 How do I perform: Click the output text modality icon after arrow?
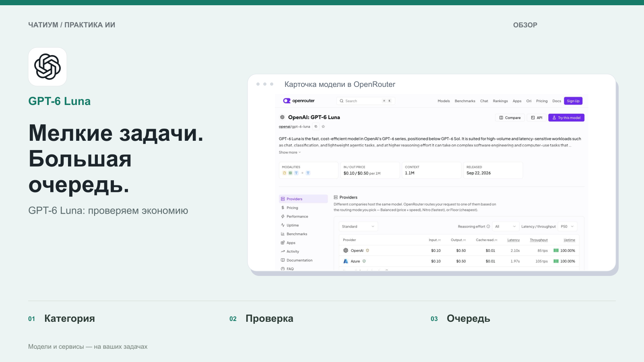[308, 173]
